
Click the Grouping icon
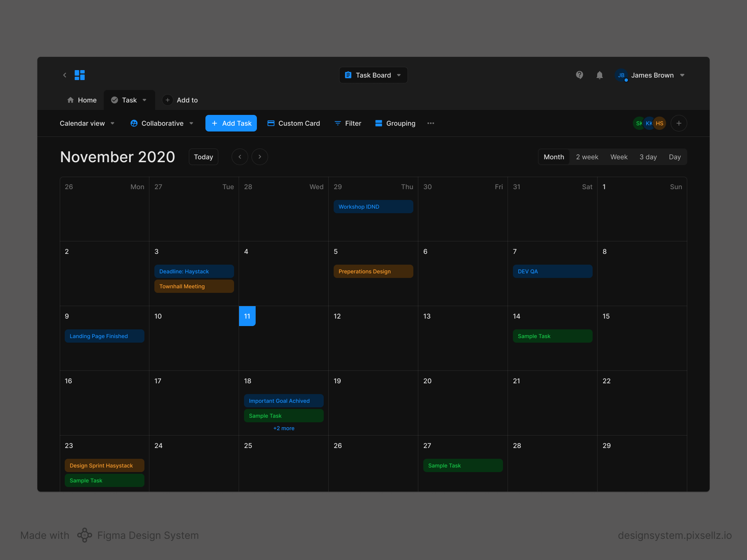(378, 123)
